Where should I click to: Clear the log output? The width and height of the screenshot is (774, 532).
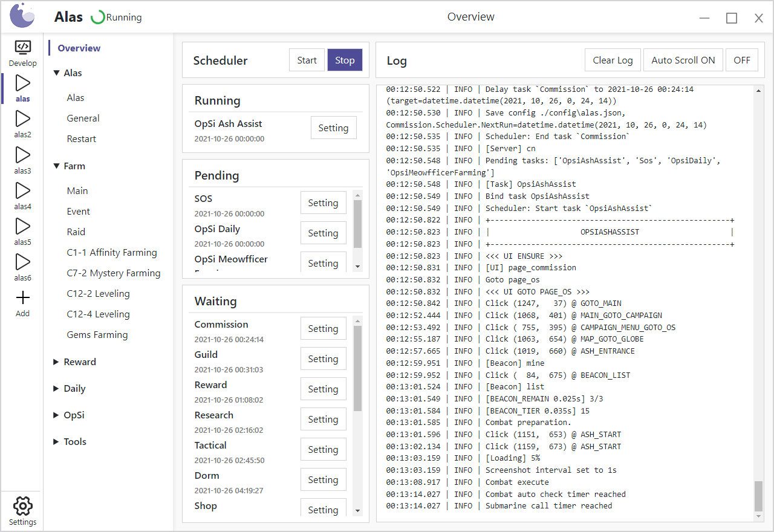coord(613,60)
